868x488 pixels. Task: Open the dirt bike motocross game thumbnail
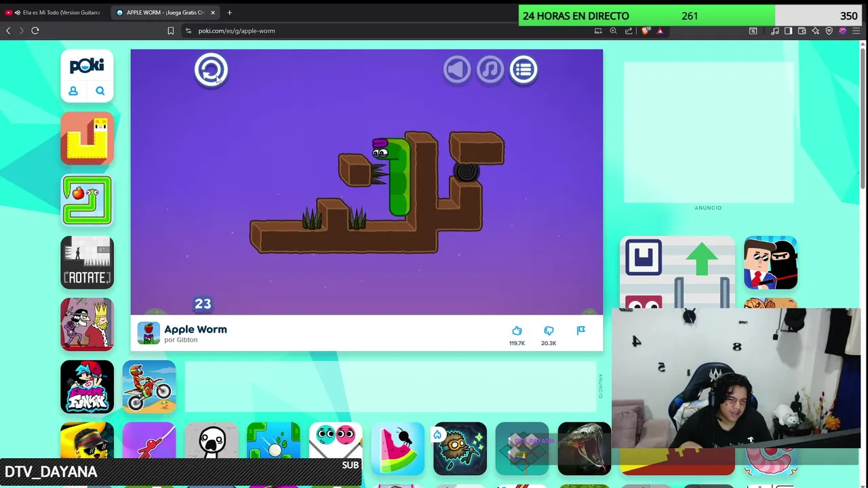(149, 387)
